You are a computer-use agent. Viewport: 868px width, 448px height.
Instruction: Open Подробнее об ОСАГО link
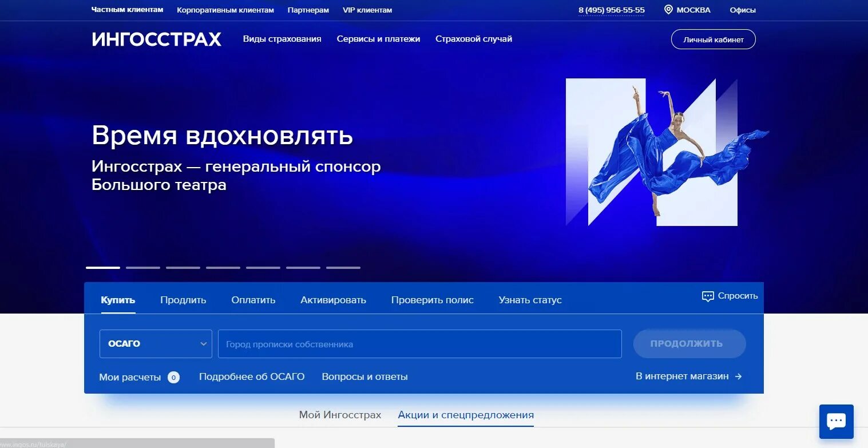pos(252,376)
